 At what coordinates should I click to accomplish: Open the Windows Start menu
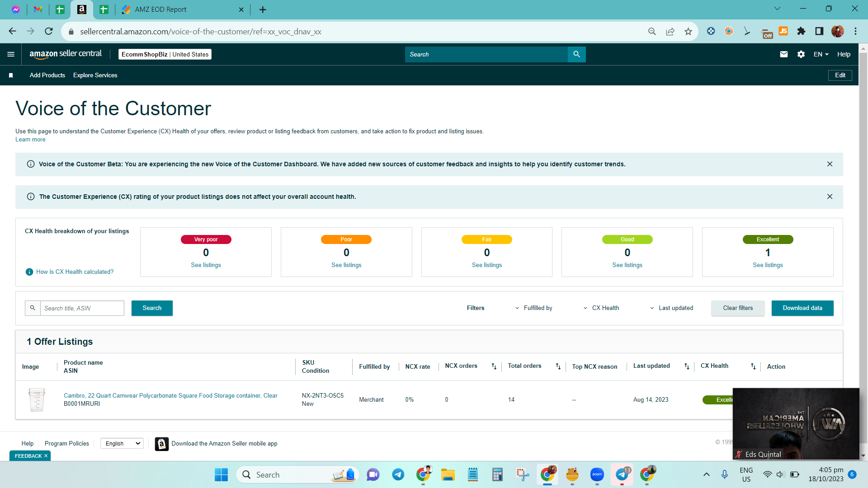pyautogui.click(x=221, y=474)
